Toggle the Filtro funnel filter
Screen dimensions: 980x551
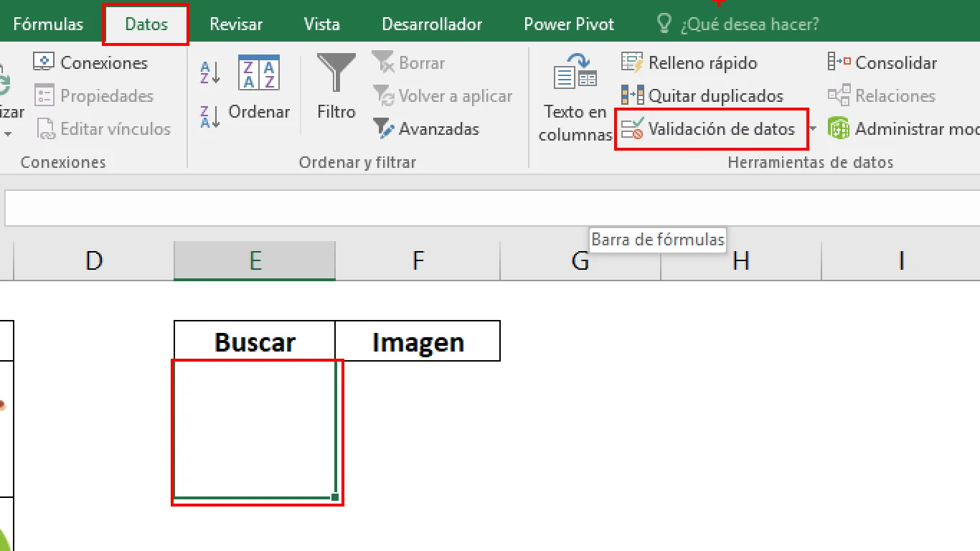(x=336, y=88)
